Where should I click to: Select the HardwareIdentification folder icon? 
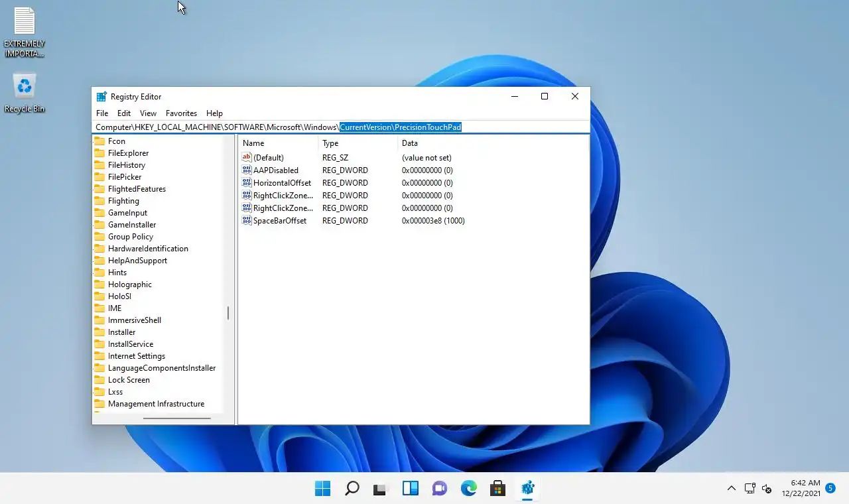99,249
